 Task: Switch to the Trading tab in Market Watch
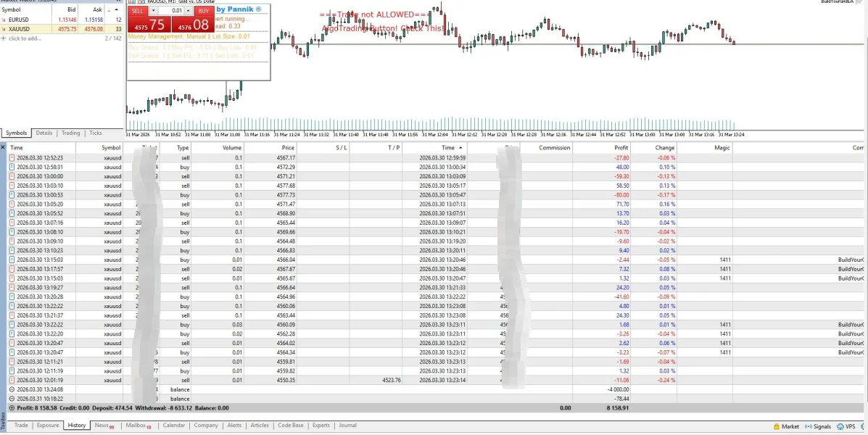(x=71, y=133)
